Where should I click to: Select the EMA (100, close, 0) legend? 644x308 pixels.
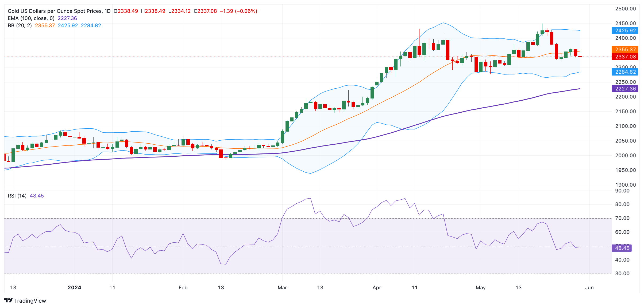(31, 18)
